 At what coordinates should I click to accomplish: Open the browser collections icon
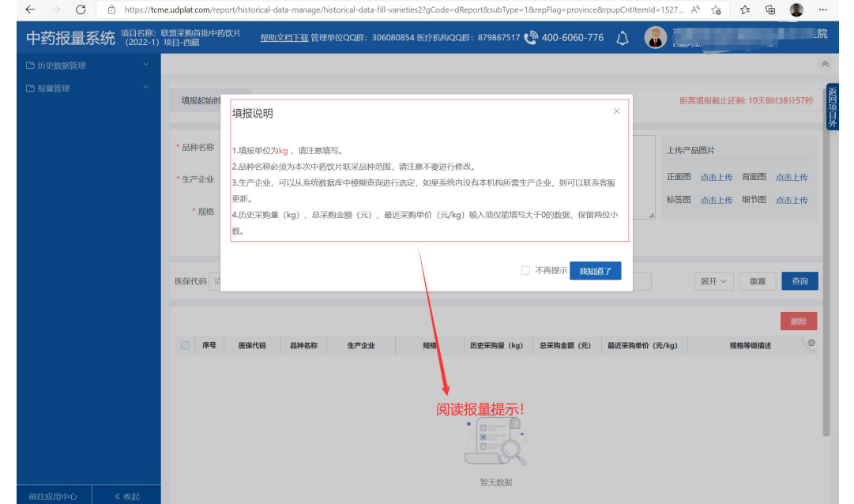770,9
